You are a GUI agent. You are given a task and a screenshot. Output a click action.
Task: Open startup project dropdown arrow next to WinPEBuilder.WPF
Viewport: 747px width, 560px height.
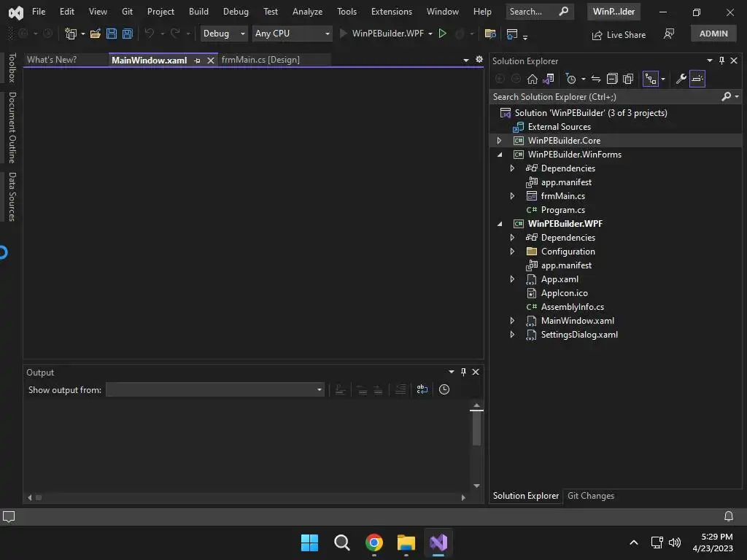pos(430,34)
